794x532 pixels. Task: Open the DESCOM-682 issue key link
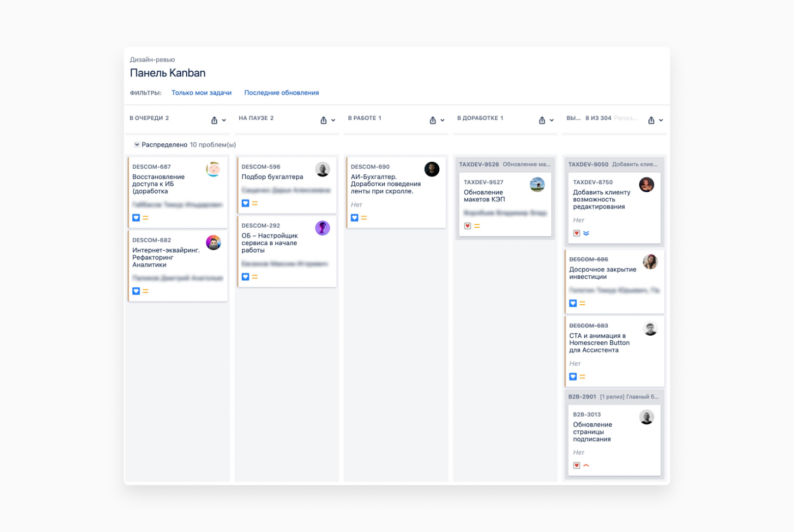pos(152,240)
